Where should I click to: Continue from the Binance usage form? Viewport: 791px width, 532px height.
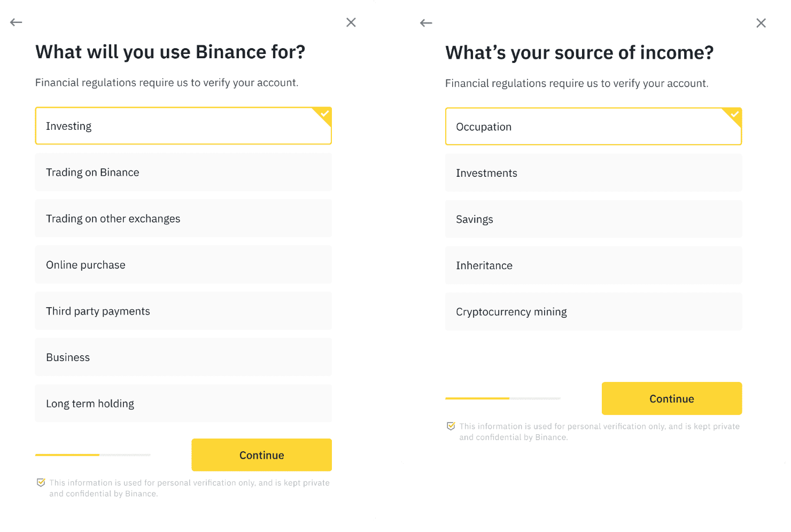pos(262,455)
